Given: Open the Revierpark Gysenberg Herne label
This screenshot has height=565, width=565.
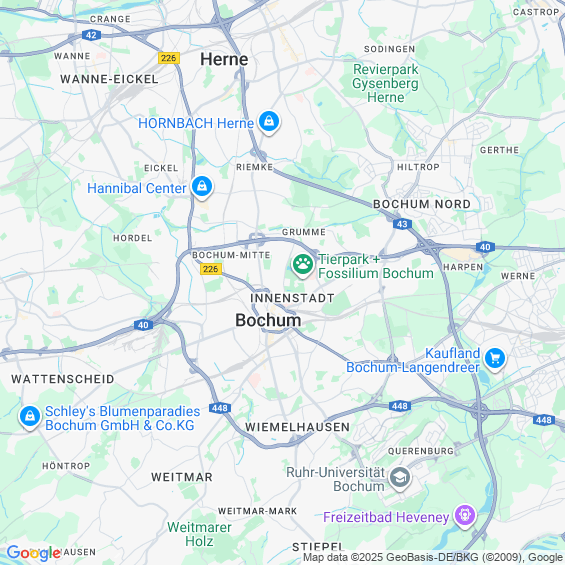Looking at the screenshot, I should coord(386,83).
